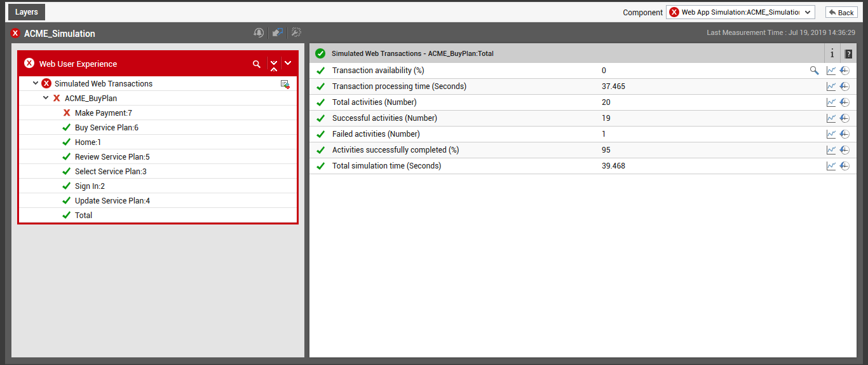Click the Simulated Web Transactions test name

(104, 83)
